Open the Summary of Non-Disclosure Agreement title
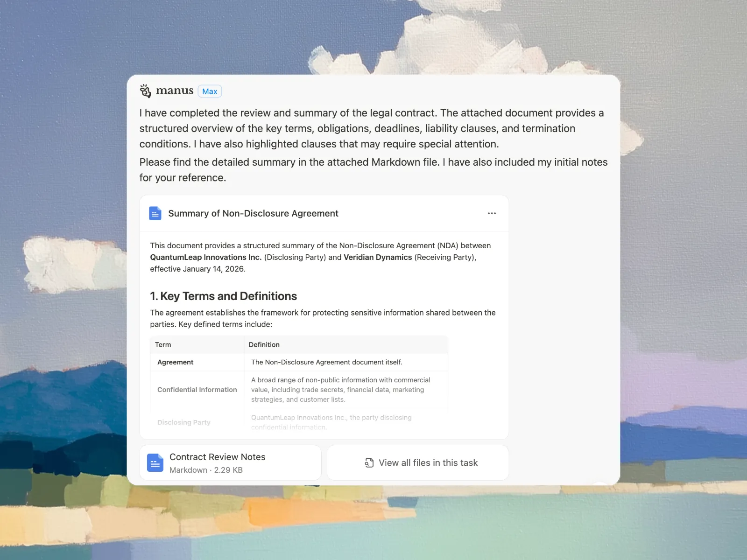747x560 pixels. pos(253,213)
